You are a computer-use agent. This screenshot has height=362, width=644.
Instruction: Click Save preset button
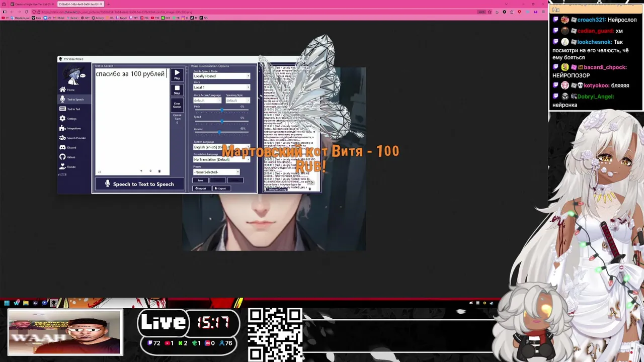click(200, 180)
